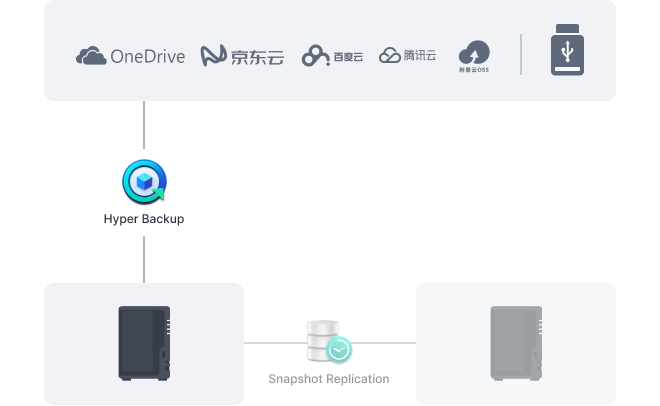The width and height of the screenshot is (660, 406).
Task: Click the Hyper Backup text label
Action: coord(144,219)
